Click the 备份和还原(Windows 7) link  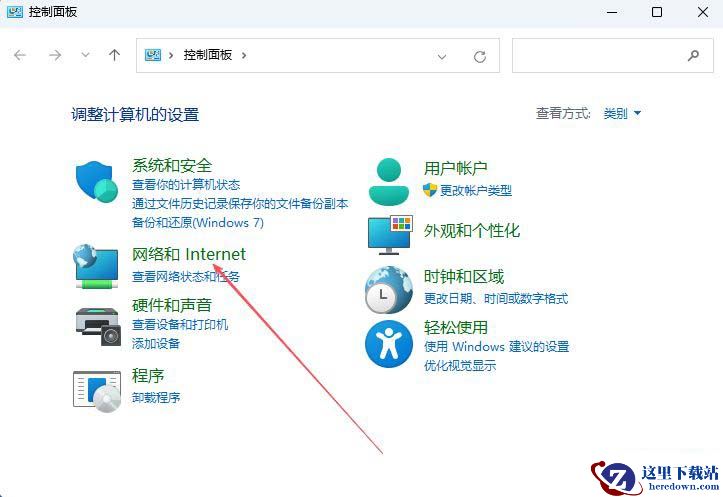tap(198, 222)
